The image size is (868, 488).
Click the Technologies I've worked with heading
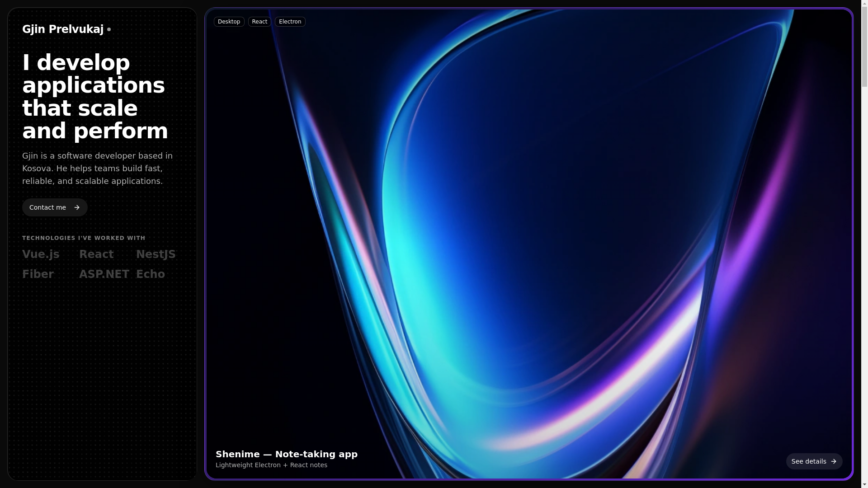point(84,238)
